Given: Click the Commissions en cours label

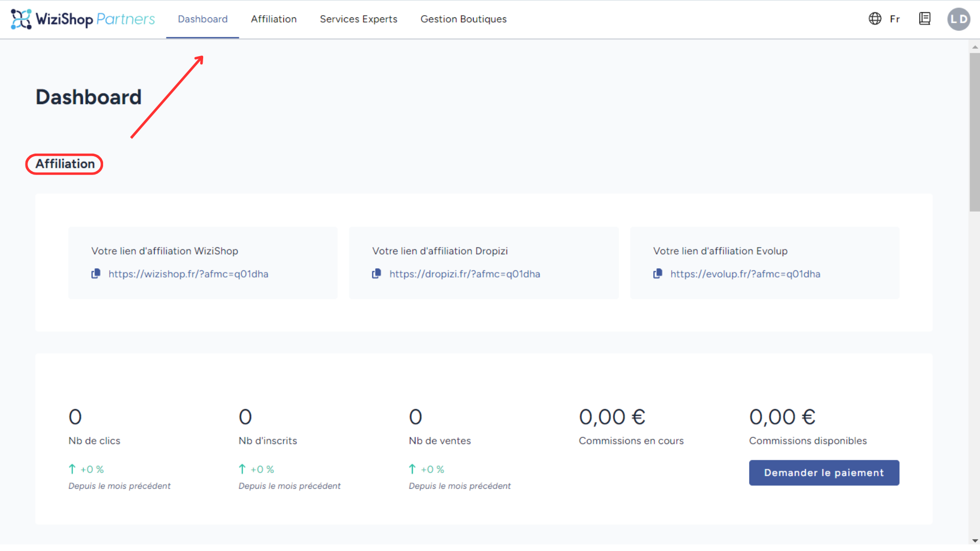Looking at the screenshot, I should pyautogui.click(x=631, y=441).
